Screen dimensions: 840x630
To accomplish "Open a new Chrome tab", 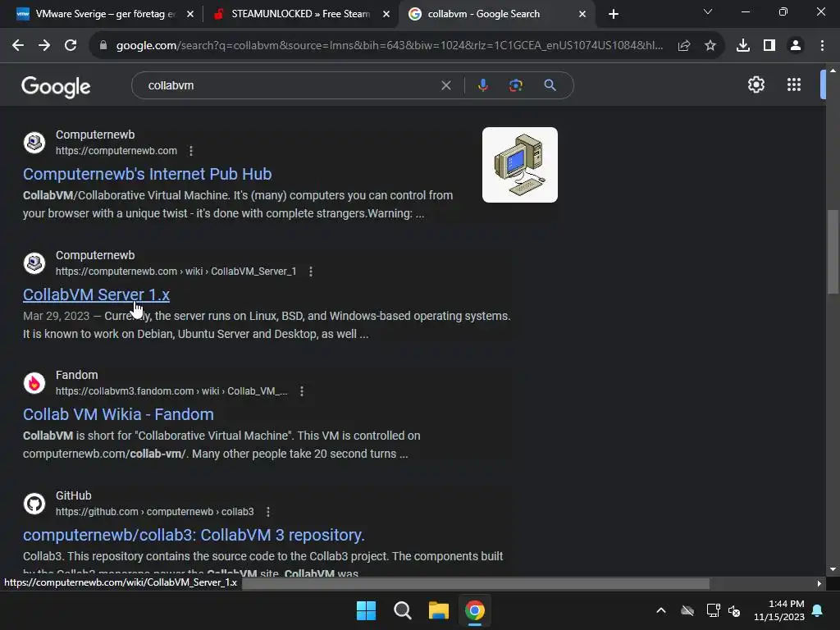I will [614, 15].
